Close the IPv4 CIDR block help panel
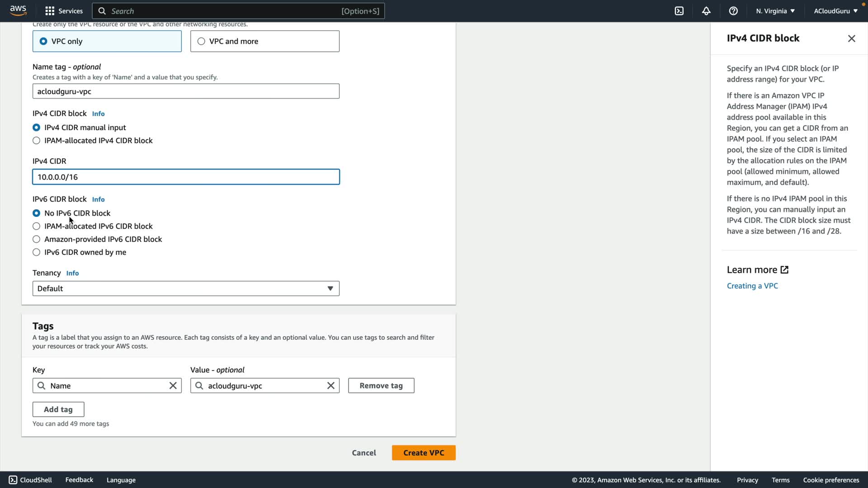The image size is (868, 488). 851,38
